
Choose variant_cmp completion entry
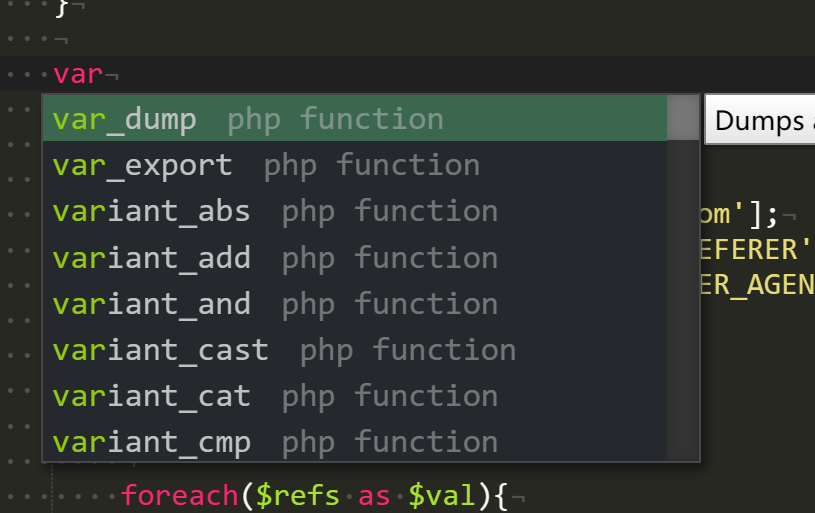point(354,441)
